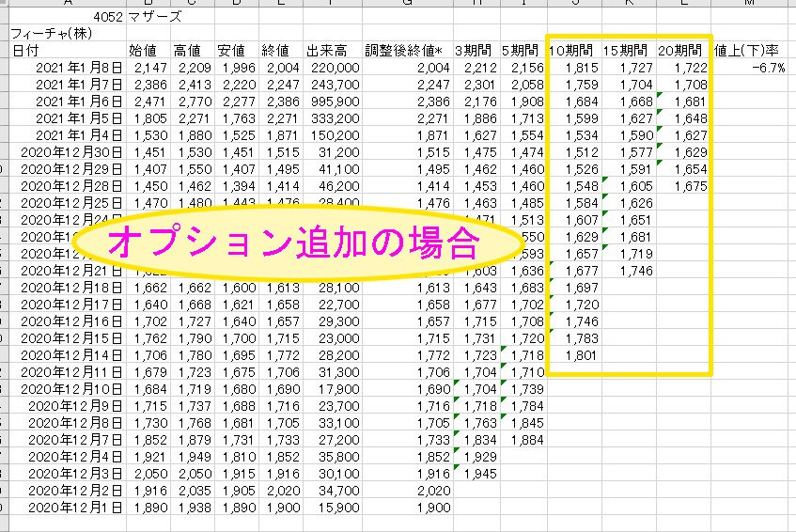Click the 日付 column header cell
Image resolution: width=796 pixels, height=532 pixels.
pyautogui.click(x=68, y=50)
